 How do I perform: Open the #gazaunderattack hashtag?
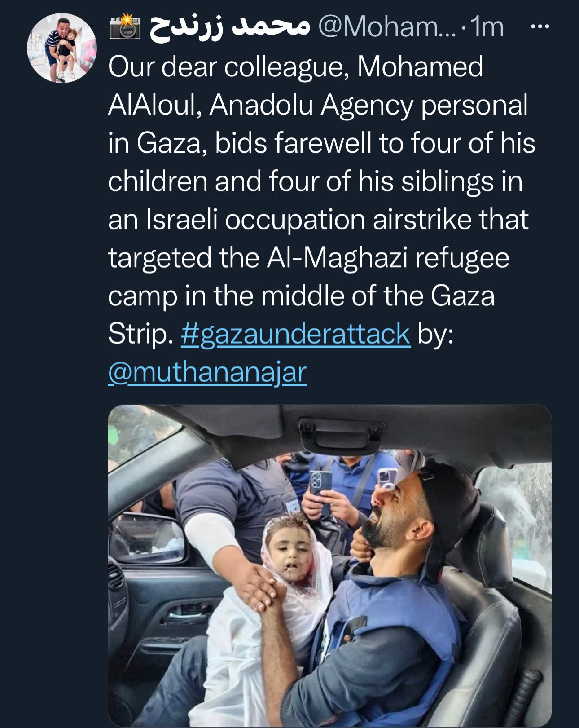[x=295, y=334]
